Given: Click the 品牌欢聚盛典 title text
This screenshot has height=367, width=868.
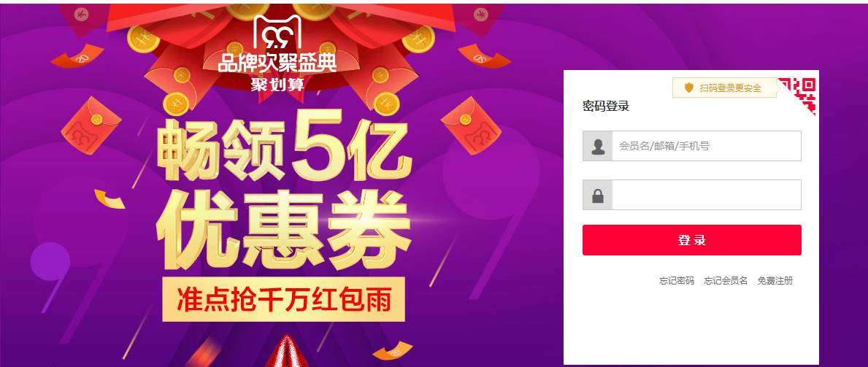Looking at the screenshot, I should [277, 63].
